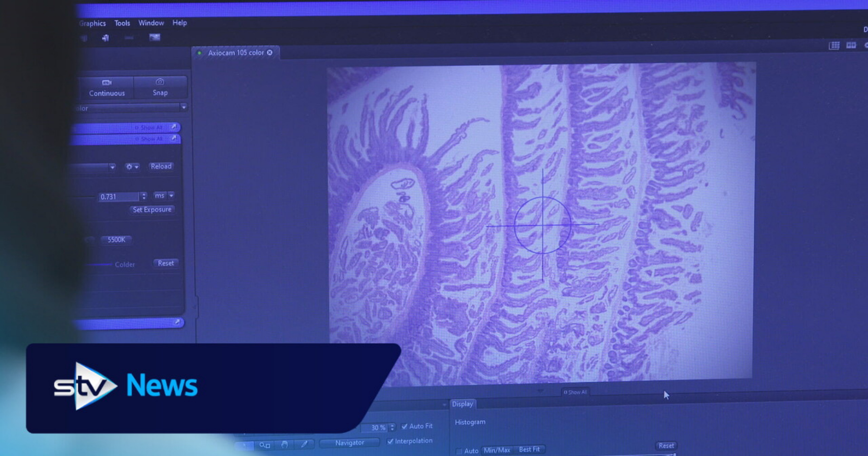Select the zoom rectangle tool
868x456 pixels.
[264, 445]
